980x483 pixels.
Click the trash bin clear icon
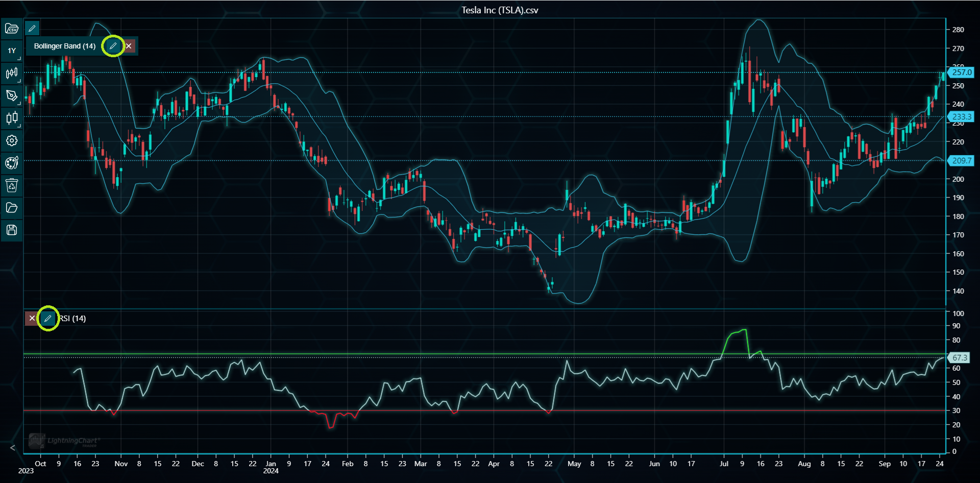[12, 185]
